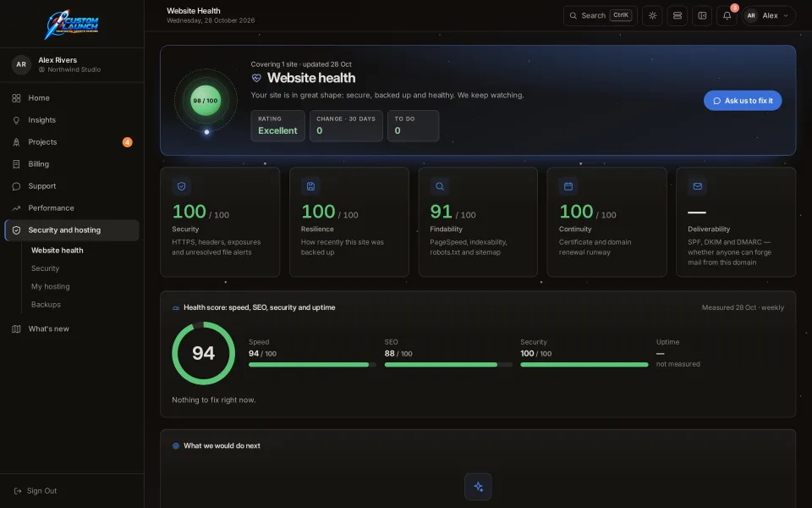
Task: Click the floppy disk icon on the Resilience card
Action: [310, 186]
